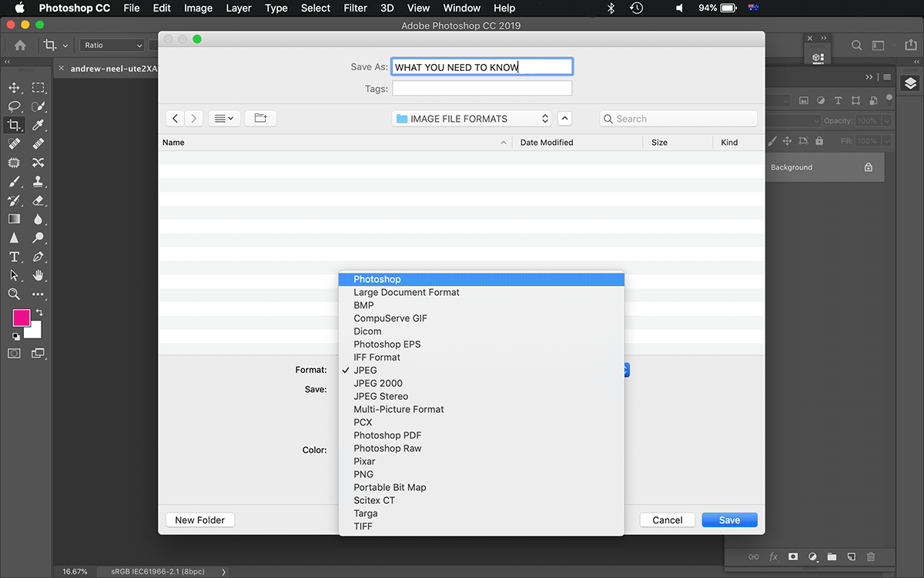This screenshot has height=578, width=924.
Task: Select the Sharpen triangle tool
Action: coord(14,238)
